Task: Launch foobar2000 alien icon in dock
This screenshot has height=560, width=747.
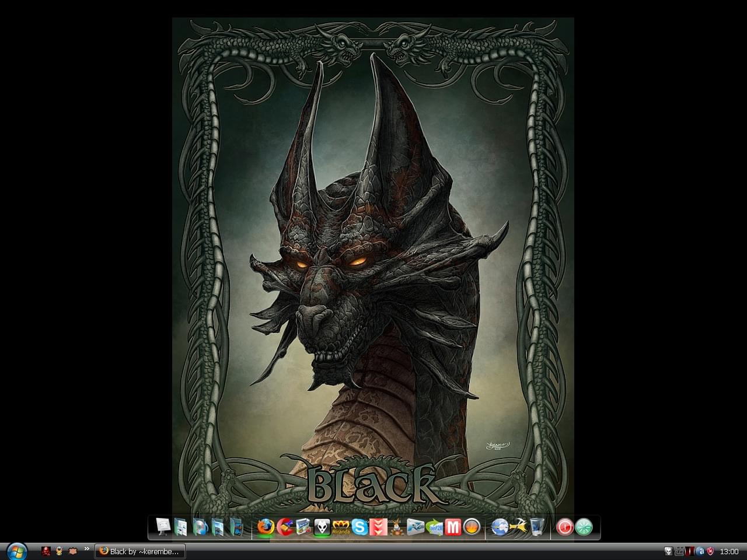Action: click(322, 527)
